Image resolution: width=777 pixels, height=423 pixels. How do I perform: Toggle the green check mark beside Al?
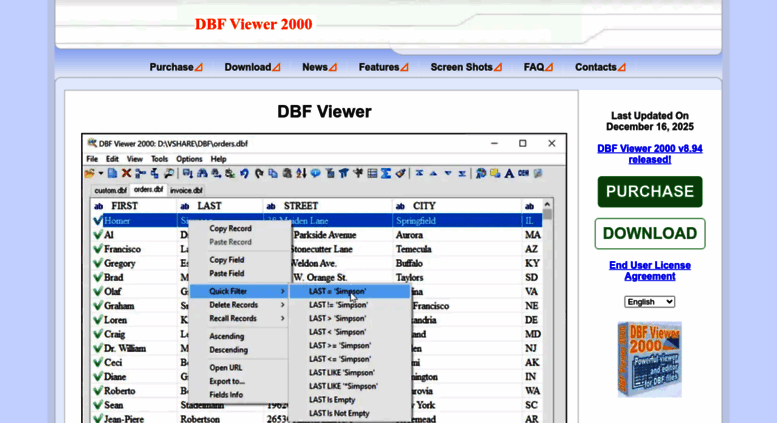coord(98,235)
